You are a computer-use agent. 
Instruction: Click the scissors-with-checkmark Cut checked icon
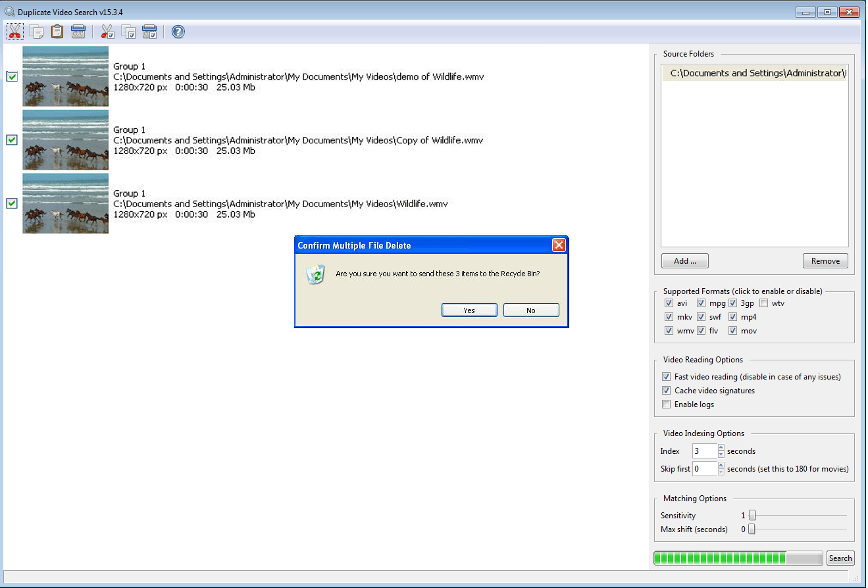pyautogui.click(x=108, y=32)
